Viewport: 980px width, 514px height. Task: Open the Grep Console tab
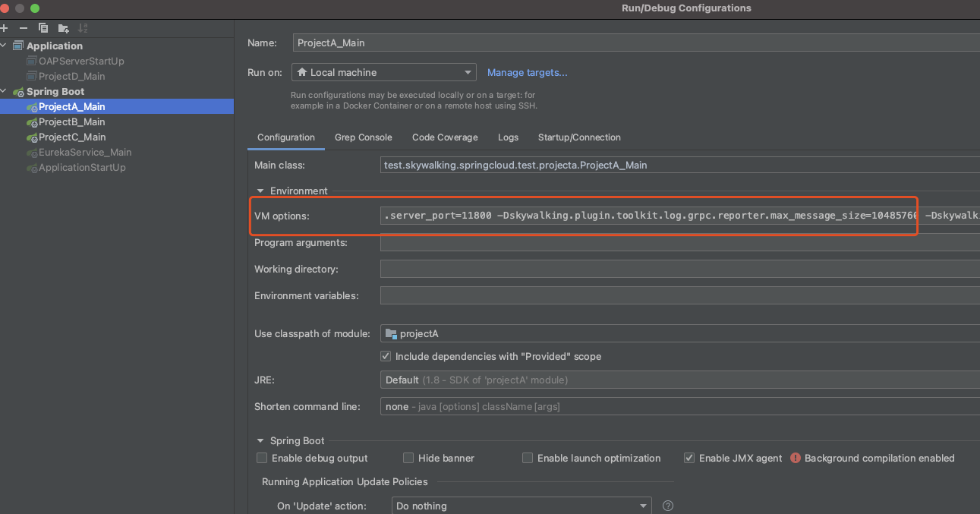click(363, 137)
